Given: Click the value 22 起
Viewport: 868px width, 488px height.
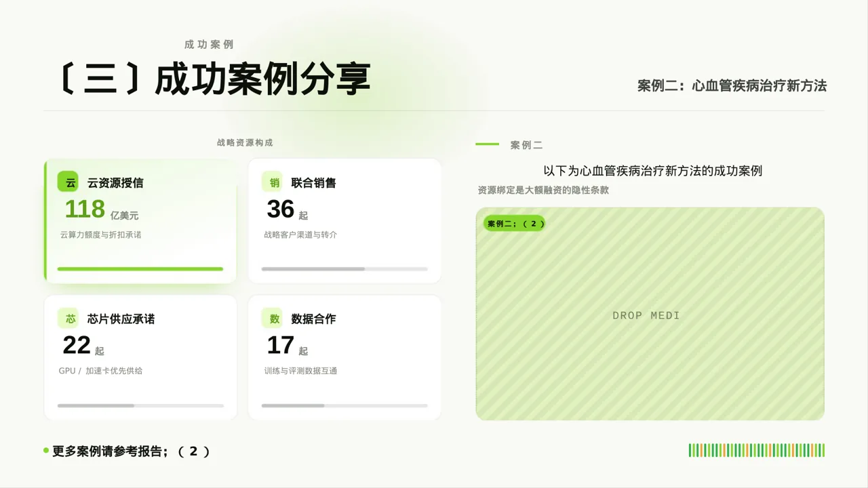Looking at the screenshot, I should [83, 346].
